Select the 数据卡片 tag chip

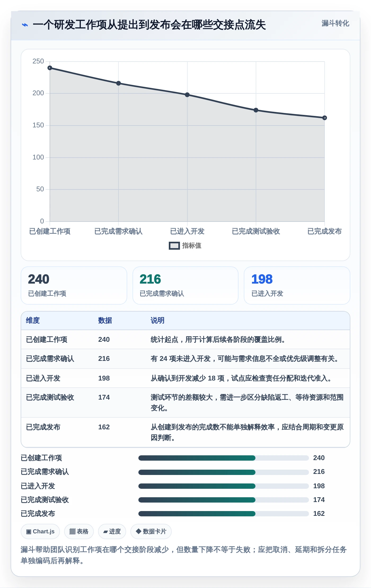click(x=151, y=531)
